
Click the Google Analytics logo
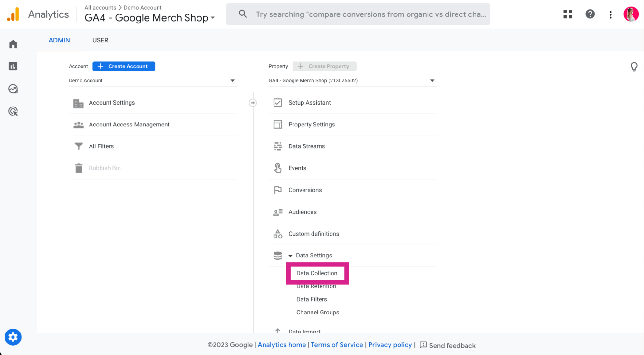[x=13, y=14]
